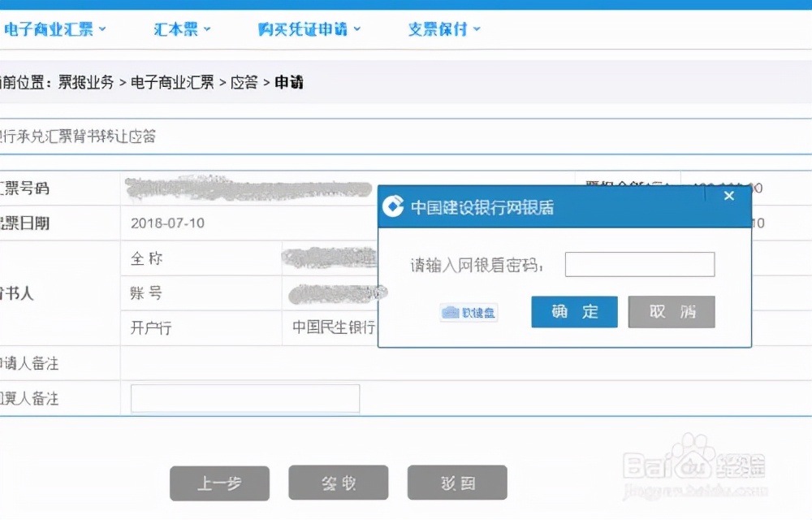This screenshot has height=520, width=812.
Task: Click the 返回 button at the bottom
Action: (457, 483)
